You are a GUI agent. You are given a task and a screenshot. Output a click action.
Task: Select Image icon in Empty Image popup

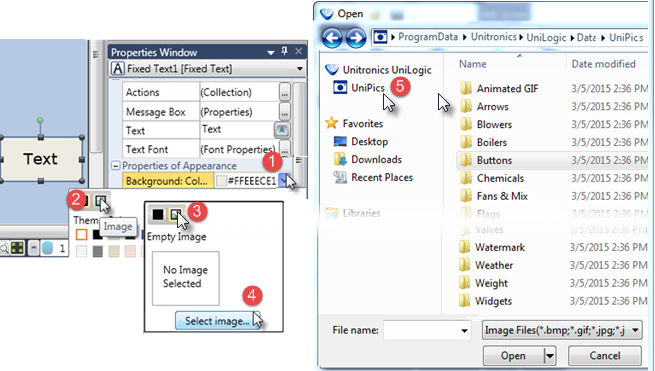pos(176,214)
